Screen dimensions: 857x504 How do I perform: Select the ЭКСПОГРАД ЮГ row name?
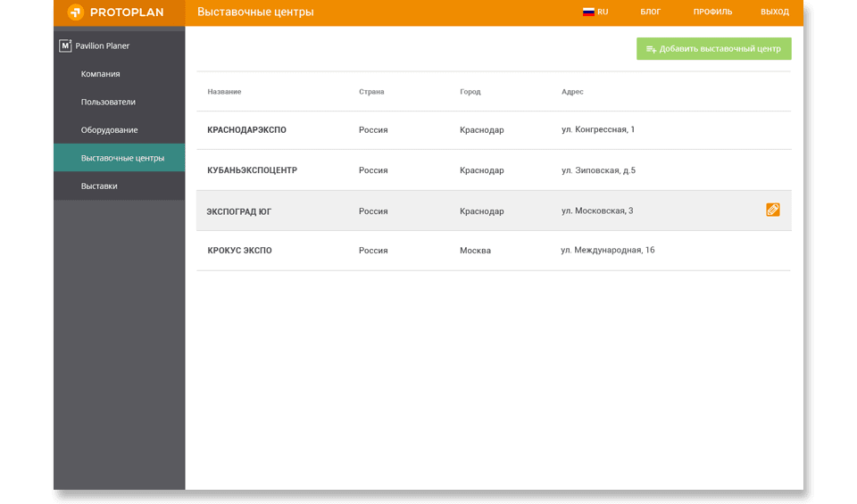(239, 212)
